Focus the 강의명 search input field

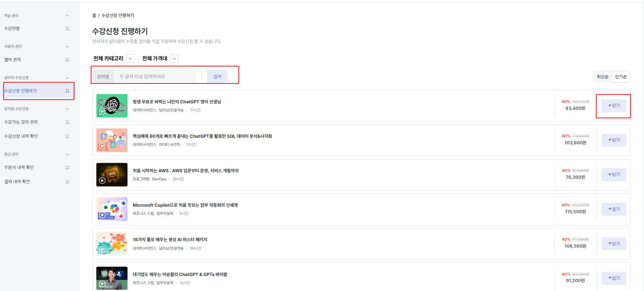point(155,77)
